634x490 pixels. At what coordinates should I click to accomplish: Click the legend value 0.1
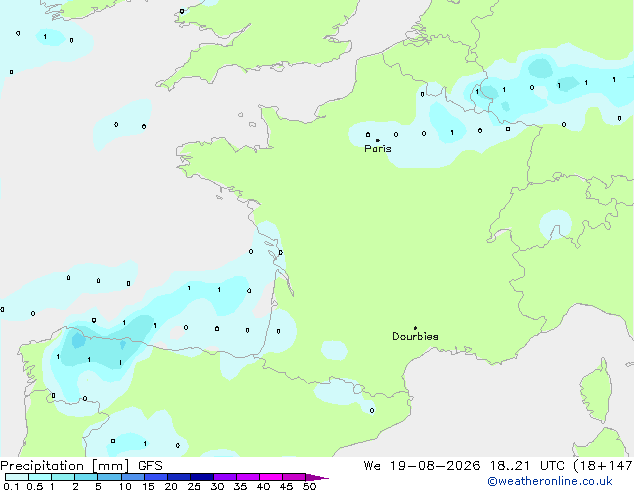click(x=11, y=486)
